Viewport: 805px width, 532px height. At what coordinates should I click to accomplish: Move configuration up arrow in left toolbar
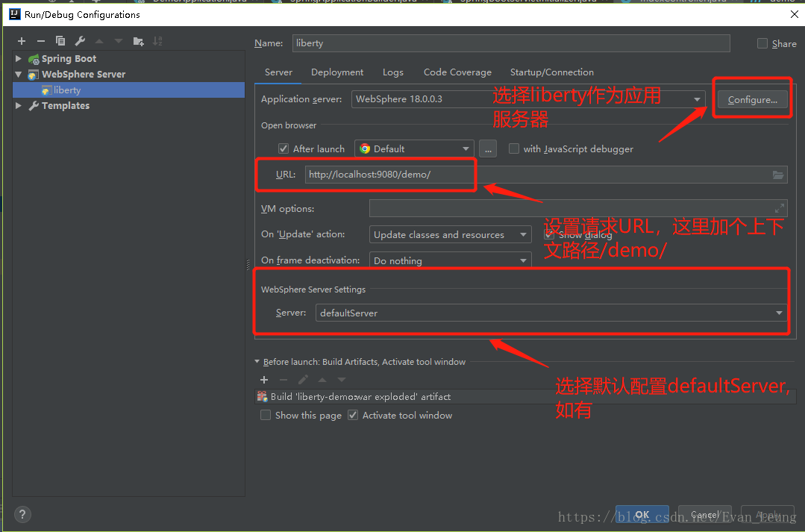[99, 41]
